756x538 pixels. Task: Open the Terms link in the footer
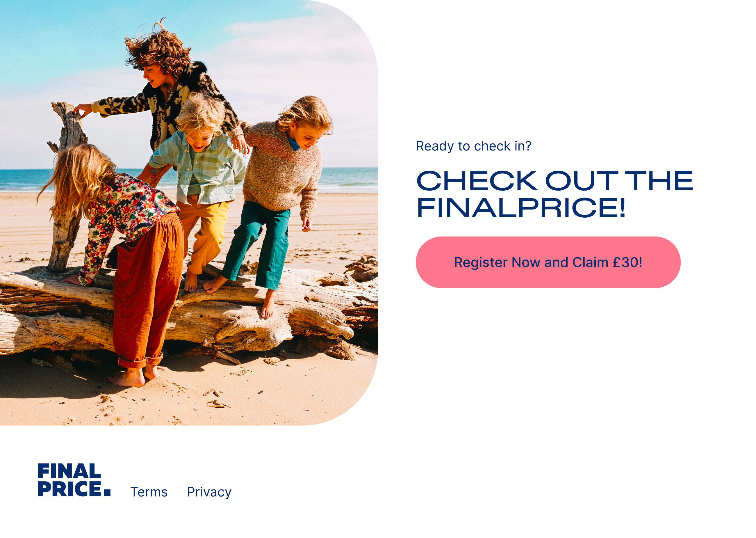coord(149,492)
